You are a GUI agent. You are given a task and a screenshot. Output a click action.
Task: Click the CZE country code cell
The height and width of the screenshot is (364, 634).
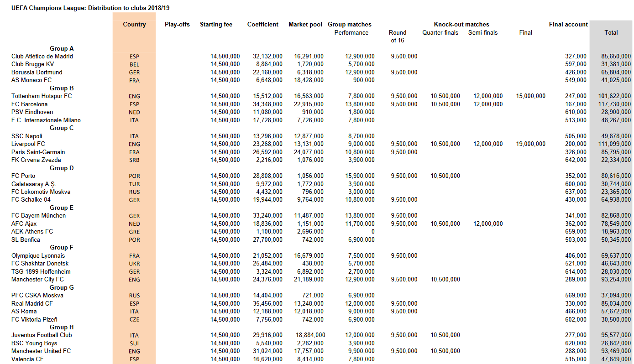pyautogui.click(x=134, y=320)
